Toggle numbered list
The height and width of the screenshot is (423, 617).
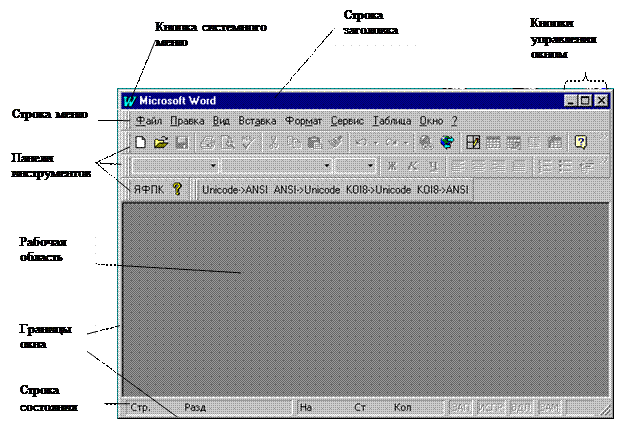click(545, 166)
